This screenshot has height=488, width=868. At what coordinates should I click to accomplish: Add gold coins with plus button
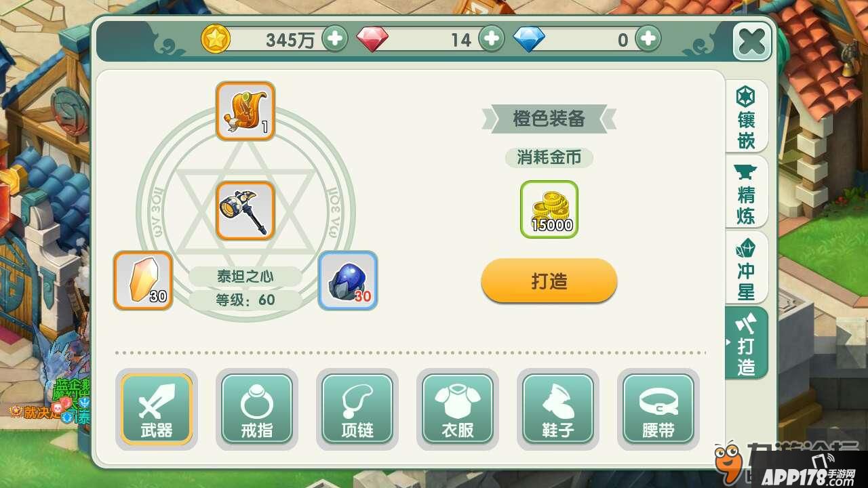[334, 39]
